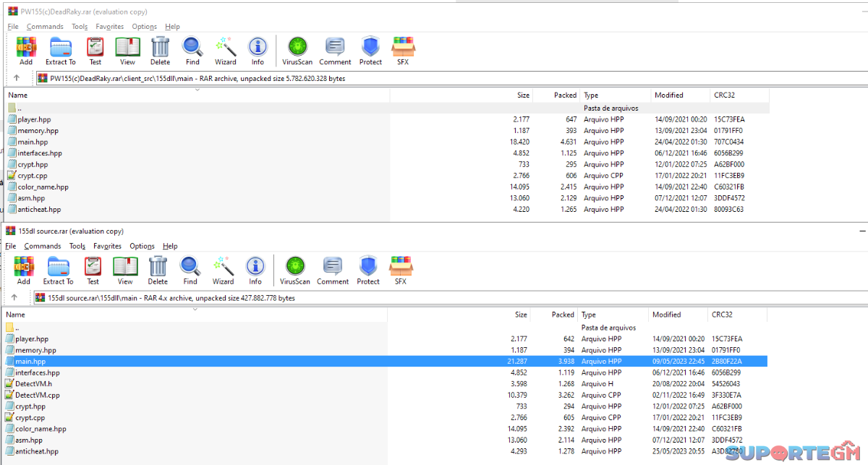This screenshot has height=465, width=868.
Task: Select color_name.hpp in 155dl source window
Action: (386, 429)
